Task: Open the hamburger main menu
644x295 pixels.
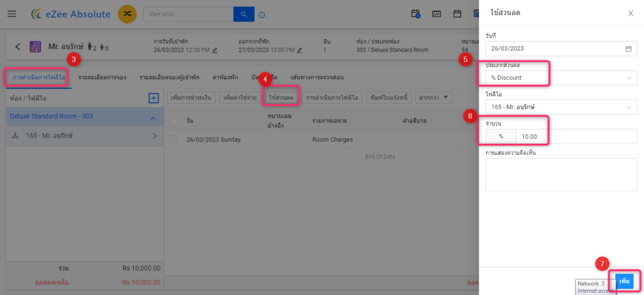Action: 12,14
